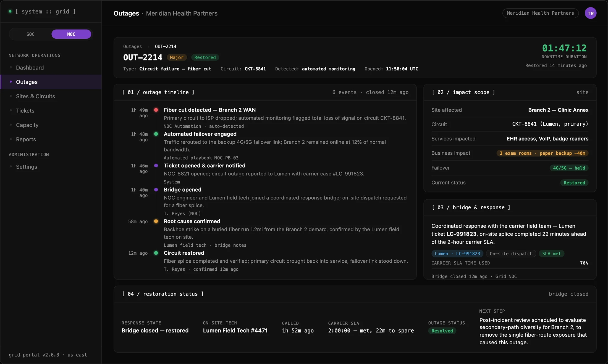Open the Reports page
608x364 pixels.
click(x=51, y=139)
